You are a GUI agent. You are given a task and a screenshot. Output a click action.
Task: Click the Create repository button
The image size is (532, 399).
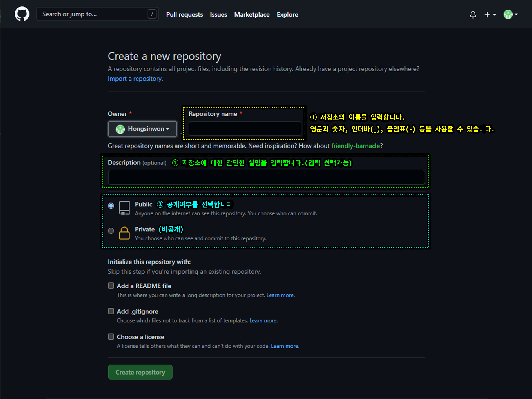(140, 372)
